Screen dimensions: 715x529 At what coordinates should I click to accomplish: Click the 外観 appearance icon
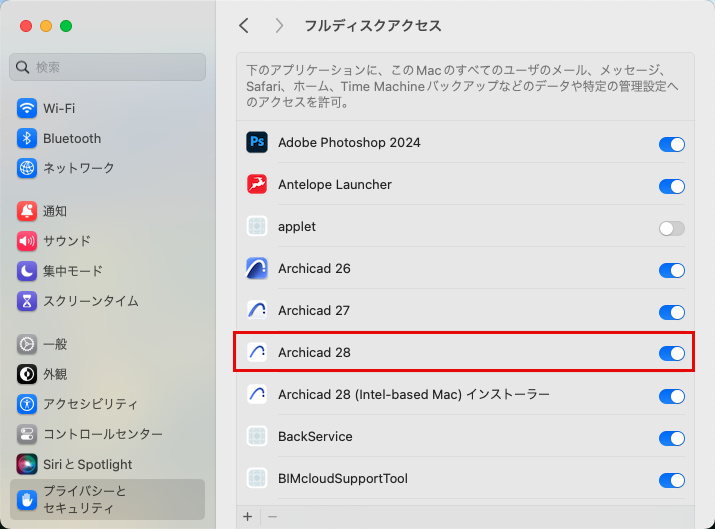pos(27,374)
